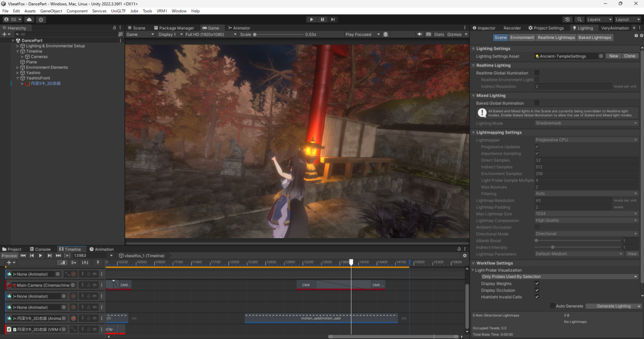This screenshot has height=339, width=644.
Task: Click timeline jump-to-start playback icon
Action: pos(23,255)
